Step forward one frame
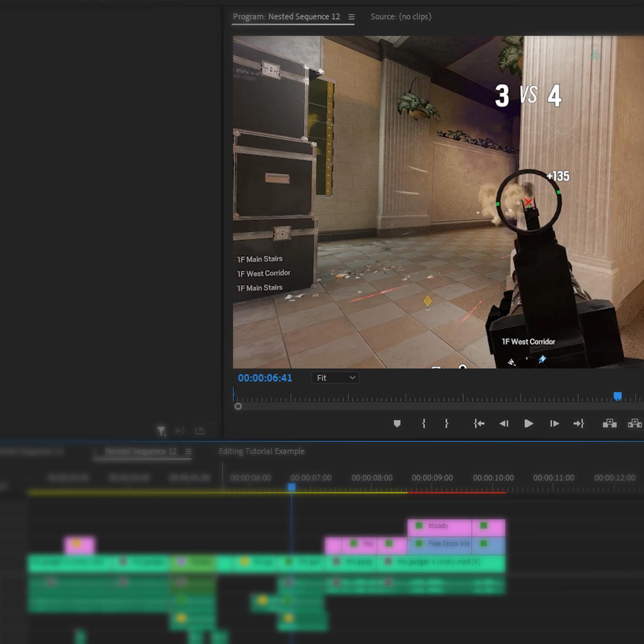 click(x=554, y=424)
